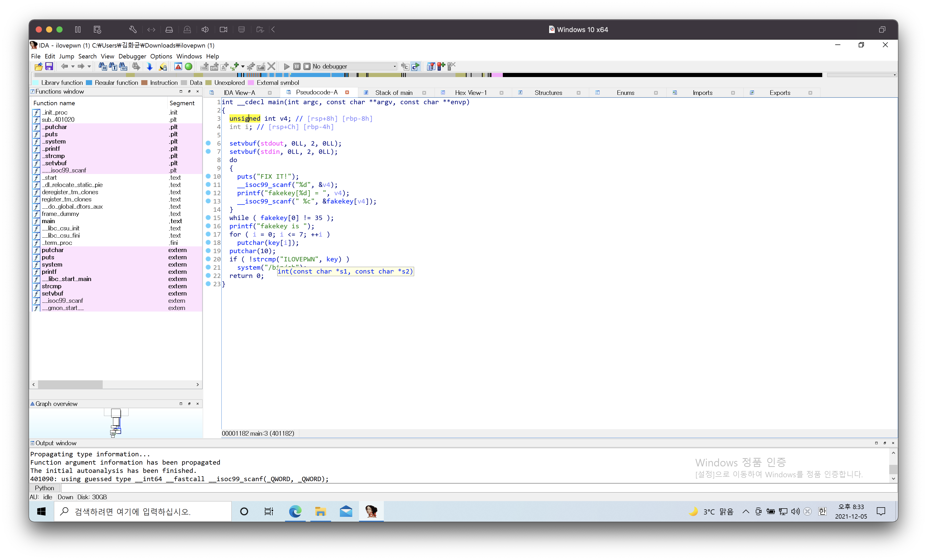The height and width of the screenshot is (560, 927).
Task: Click the Microsoft Edge taskbar icon
Action: [x=295, y=511]
